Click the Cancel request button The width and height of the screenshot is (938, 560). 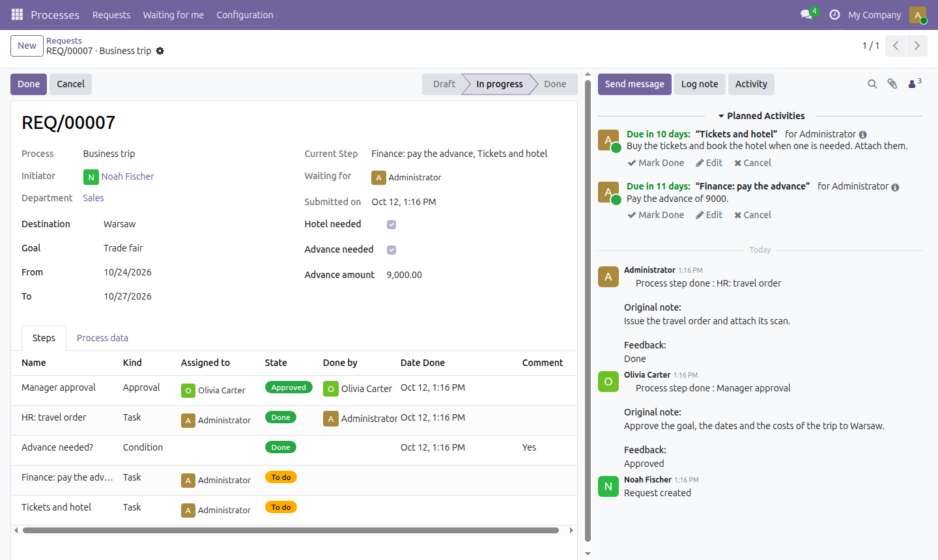pos(70,84)
